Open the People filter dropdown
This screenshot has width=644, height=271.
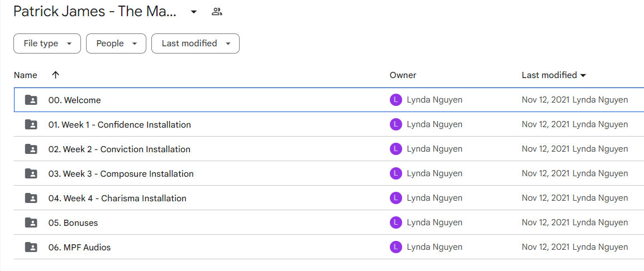pyautogui.click(x=116, y=43)
